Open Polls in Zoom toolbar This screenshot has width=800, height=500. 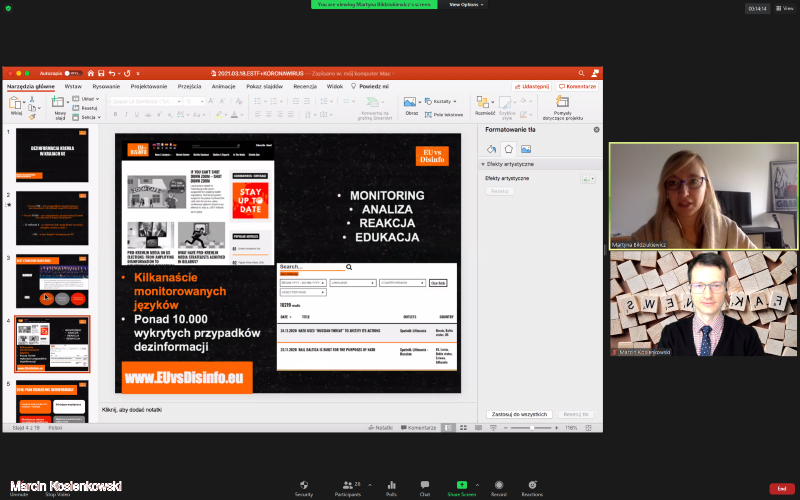[x=391, y=486]
